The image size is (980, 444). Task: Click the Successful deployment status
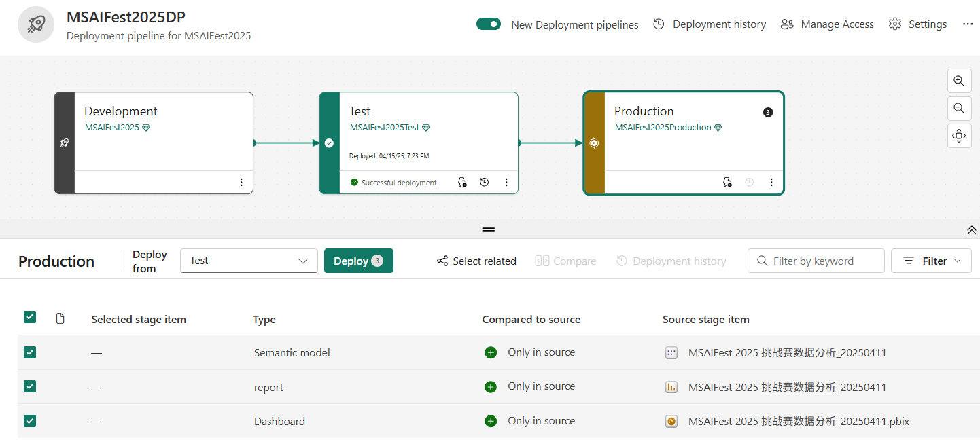click(393, 183)
